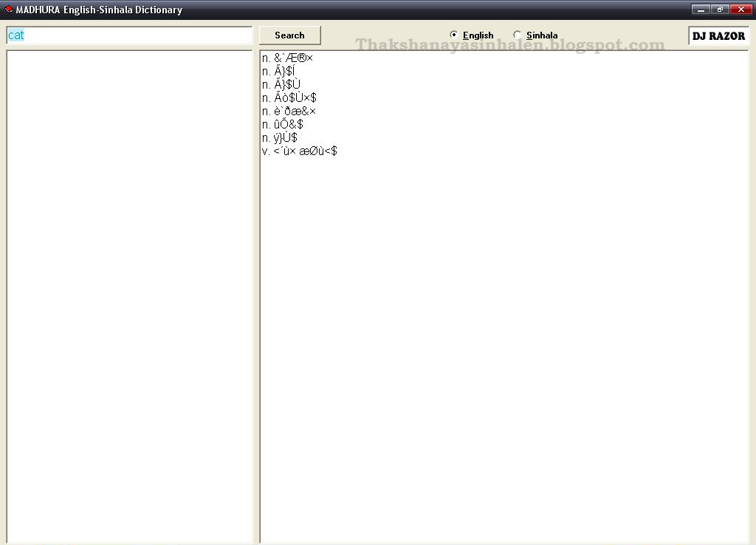The width and height of the screenshot is (756, 545).
Task: Select the result line 'n. Ã}$Í'
Action: [278, 72]
